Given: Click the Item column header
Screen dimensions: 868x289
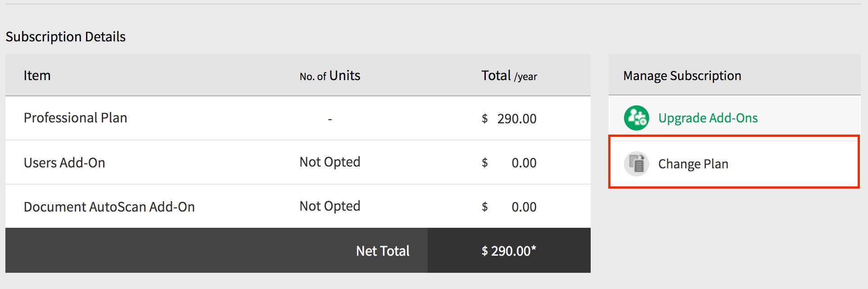Looking at the screenshot, I should 37,75.
